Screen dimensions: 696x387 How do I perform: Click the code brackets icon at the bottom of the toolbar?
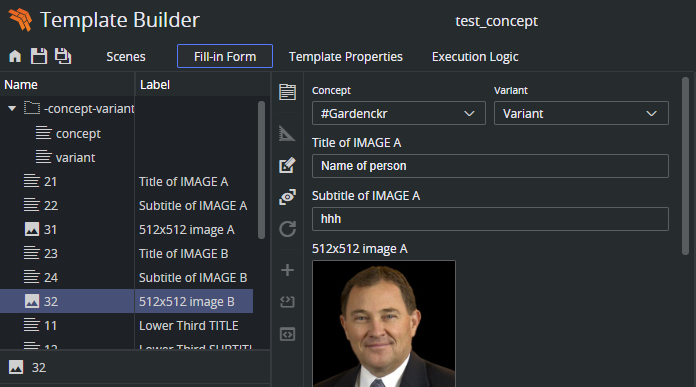click(x=287, y=334)
